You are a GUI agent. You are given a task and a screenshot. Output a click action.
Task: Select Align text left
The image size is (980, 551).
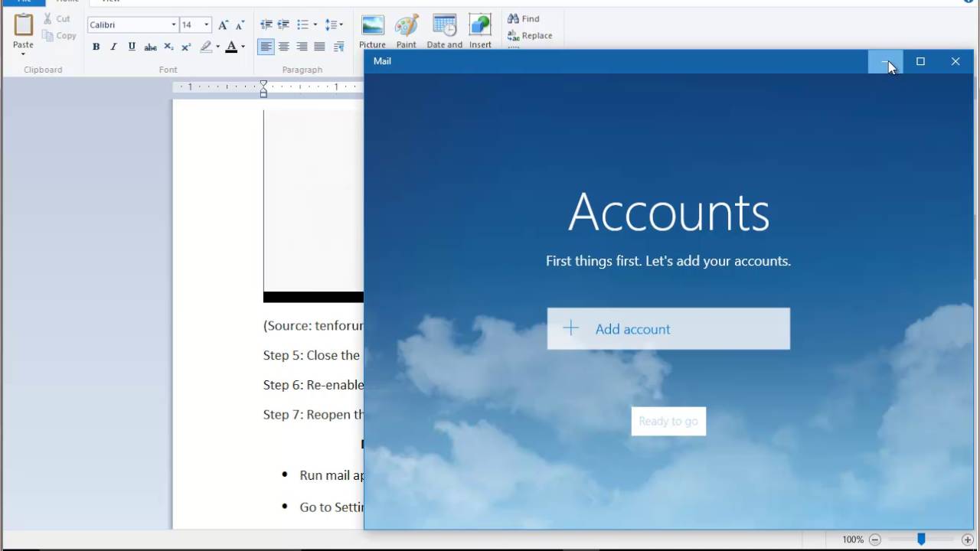click(266, 47)
